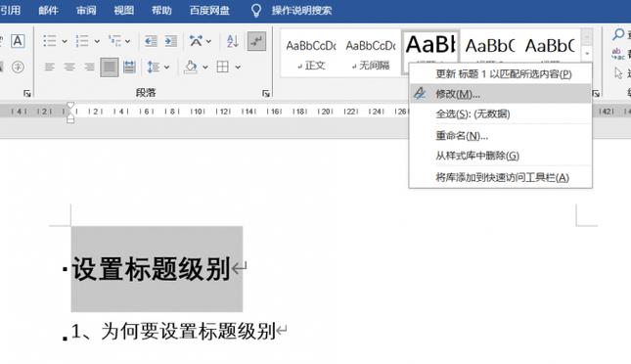Screen dimensions: 631x364
Task: Toggle left align paragraph button
Action: click(49, 67)
